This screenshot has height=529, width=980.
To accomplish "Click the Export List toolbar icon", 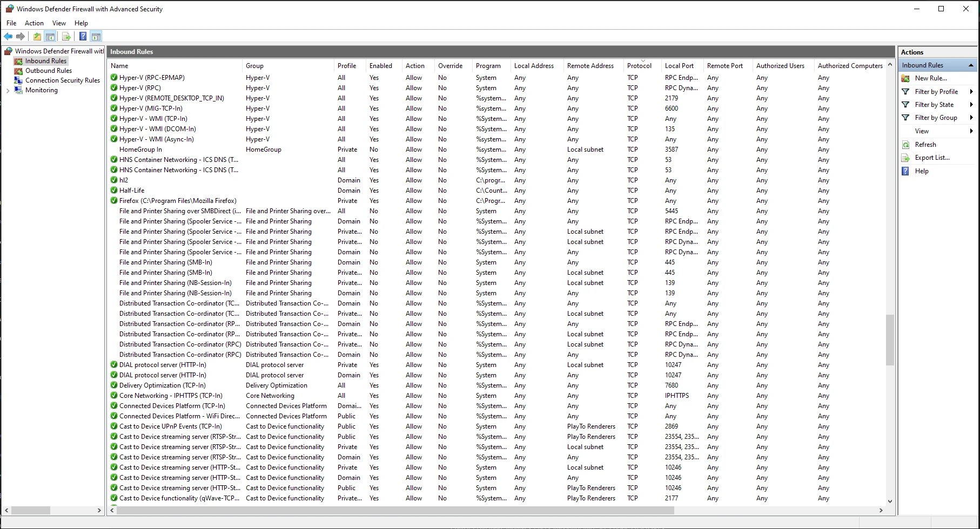I will pos(66,37).
